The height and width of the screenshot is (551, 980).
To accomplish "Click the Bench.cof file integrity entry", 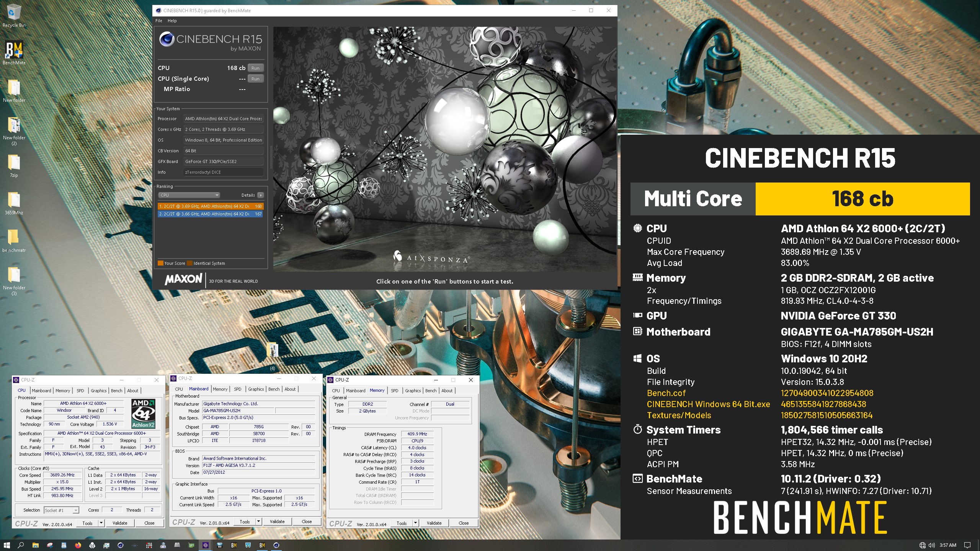I will point(666,393).
